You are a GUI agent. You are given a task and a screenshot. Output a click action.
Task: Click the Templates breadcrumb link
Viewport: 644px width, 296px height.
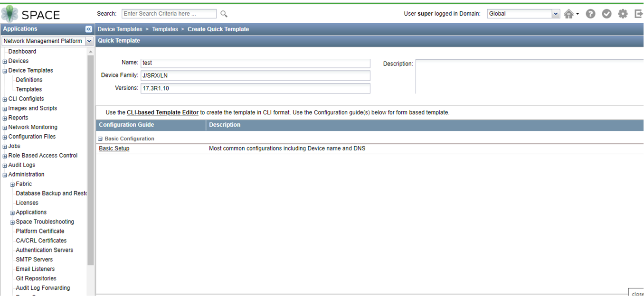[165, 29]
